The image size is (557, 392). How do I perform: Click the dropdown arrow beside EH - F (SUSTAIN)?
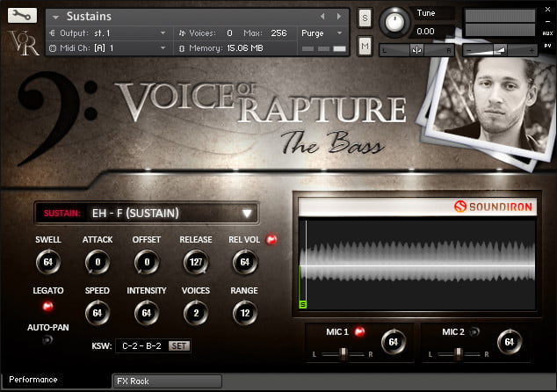click(247, 214)
